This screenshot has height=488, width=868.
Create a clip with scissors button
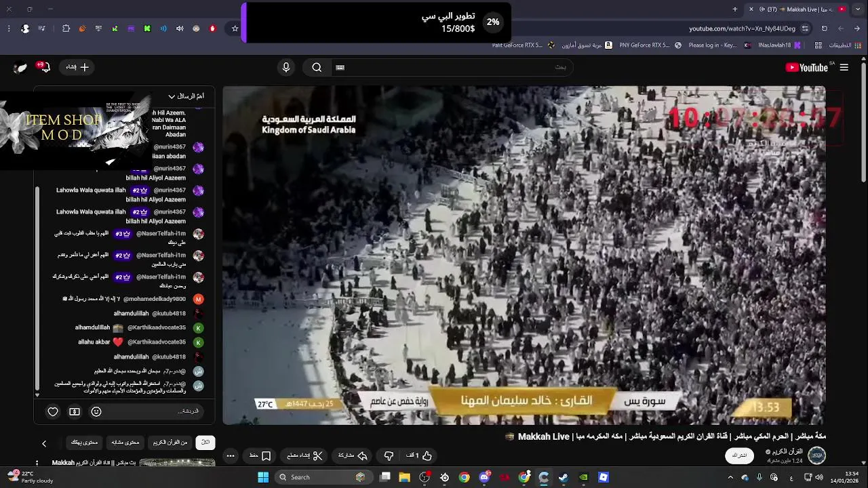click(x=305, y=455)
